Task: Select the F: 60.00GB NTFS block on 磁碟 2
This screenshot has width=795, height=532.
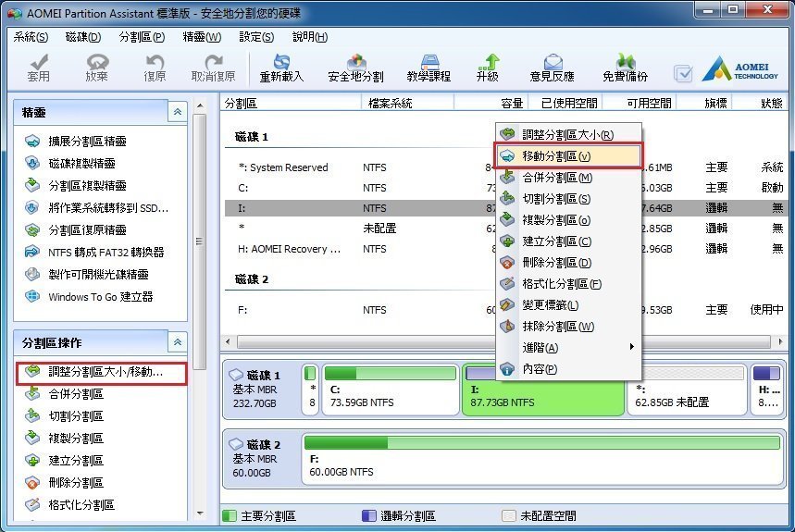Action: (542, 459)
